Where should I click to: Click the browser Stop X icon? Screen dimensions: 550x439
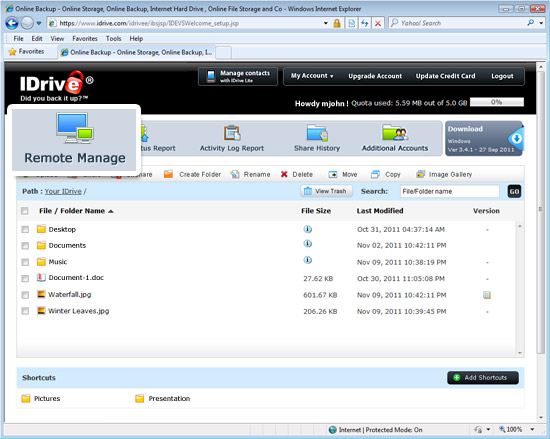pyautogui.click(x=378, y=23)
